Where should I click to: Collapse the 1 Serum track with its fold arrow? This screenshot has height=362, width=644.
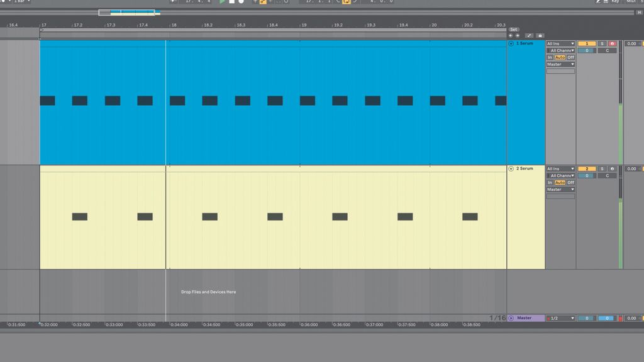[510, 43]
